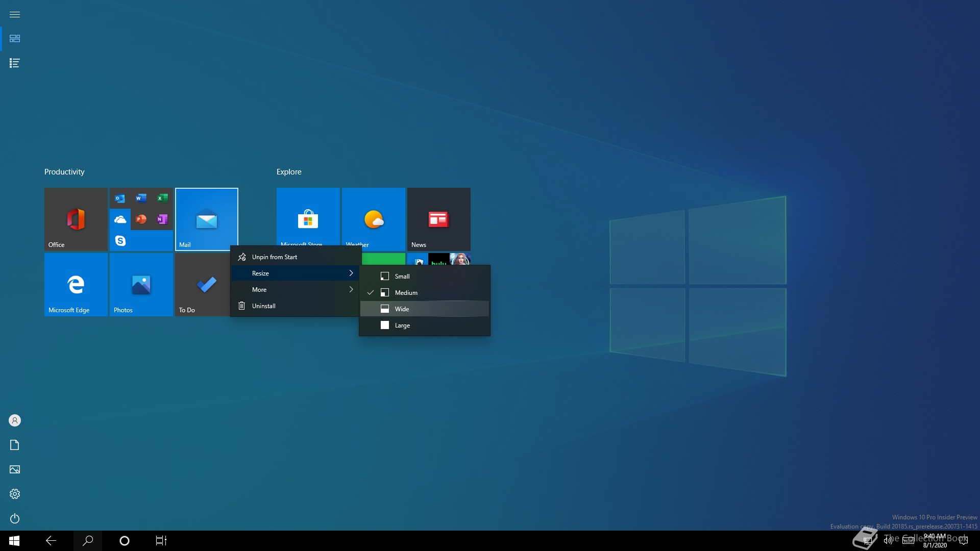Viewport: 980px width, 551px height.
Task: Open the To Do tile
Action: coord(203,285)
